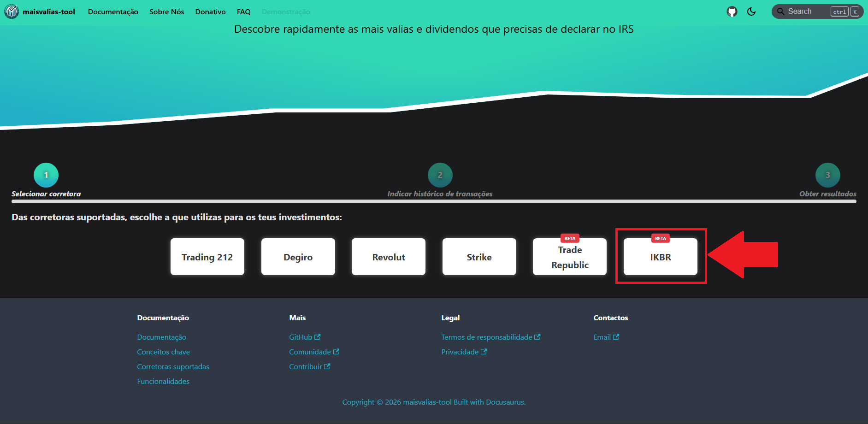Open the GitHub repository icon
This screenshot has width=868, height=424.
(x=732, y=12)
